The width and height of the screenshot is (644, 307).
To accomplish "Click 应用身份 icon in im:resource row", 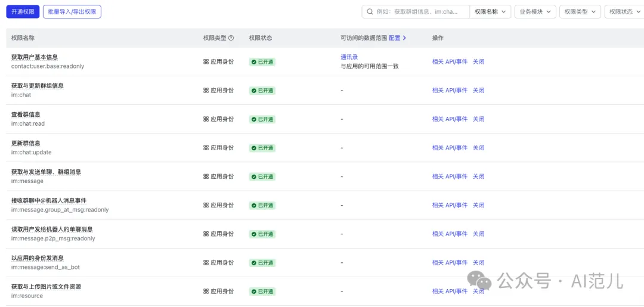I will pos(206,292).
